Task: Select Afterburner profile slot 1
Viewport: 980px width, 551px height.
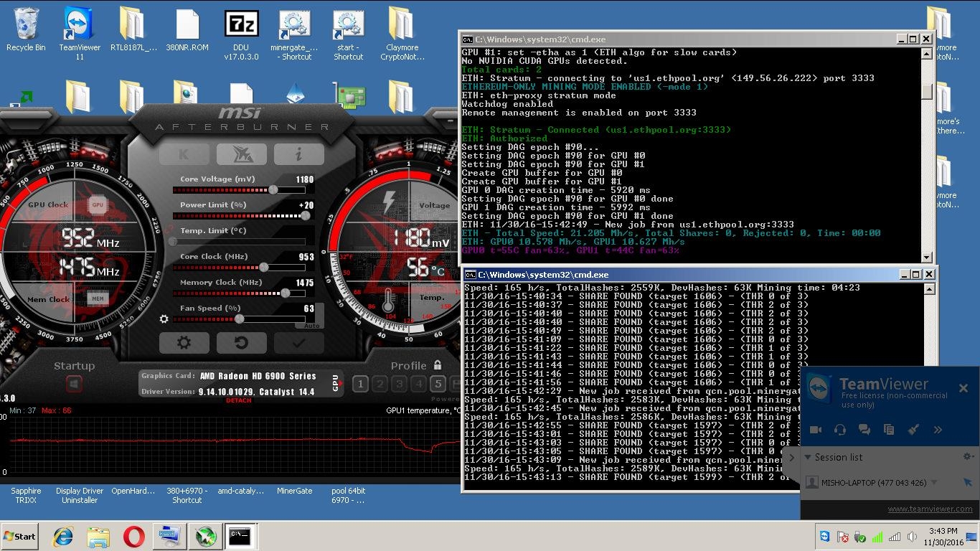Action: [x=360, y=385]
